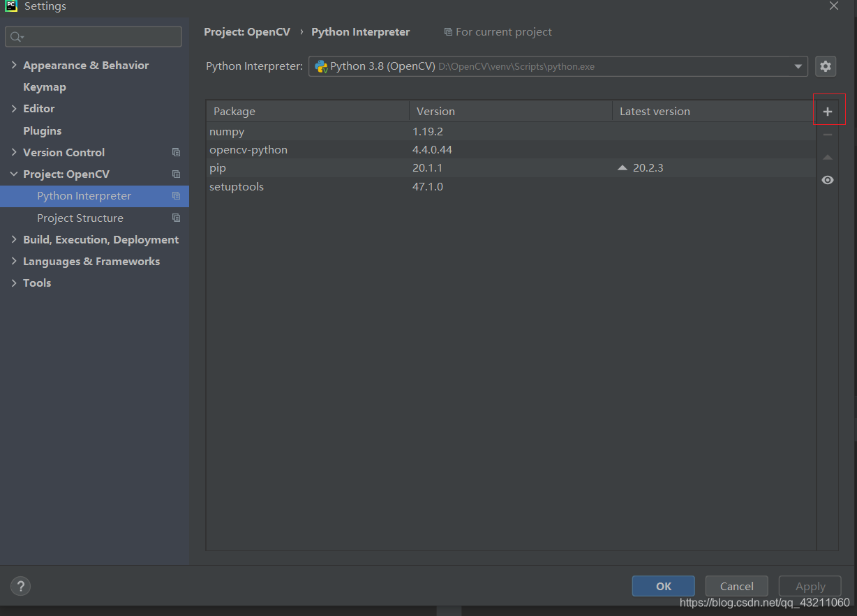857x616 pixels.
Task: Click the PyCharm logo in title bar
Action: point(10,6)
